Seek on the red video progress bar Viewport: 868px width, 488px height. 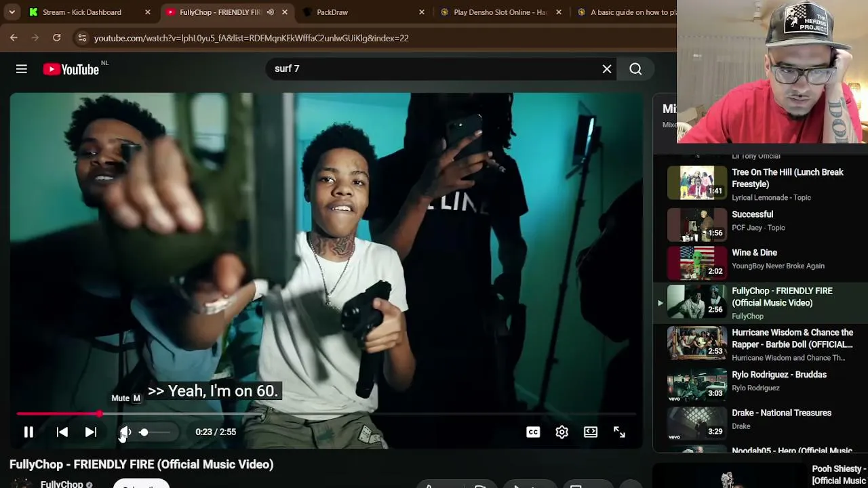326,413
